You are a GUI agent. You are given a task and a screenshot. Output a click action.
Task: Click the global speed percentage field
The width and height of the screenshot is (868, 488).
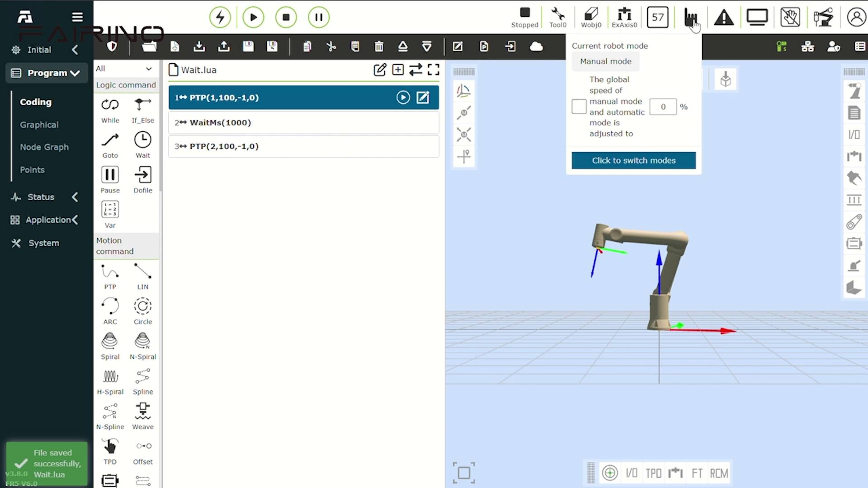pos(663,107)
